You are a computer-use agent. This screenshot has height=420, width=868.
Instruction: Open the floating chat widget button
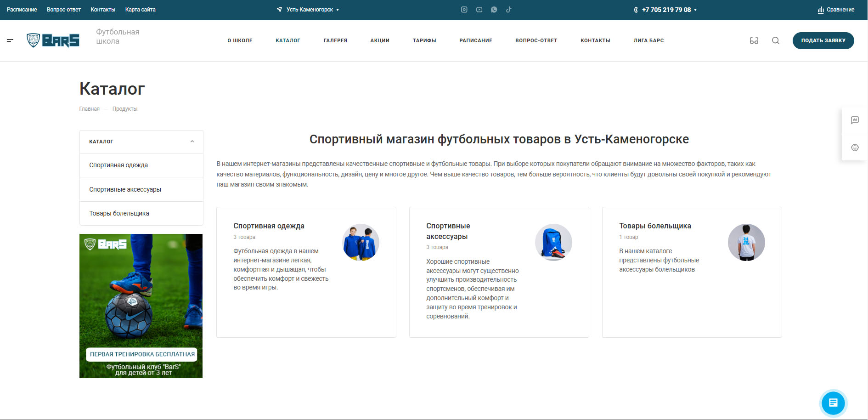(x=833, y=403)
